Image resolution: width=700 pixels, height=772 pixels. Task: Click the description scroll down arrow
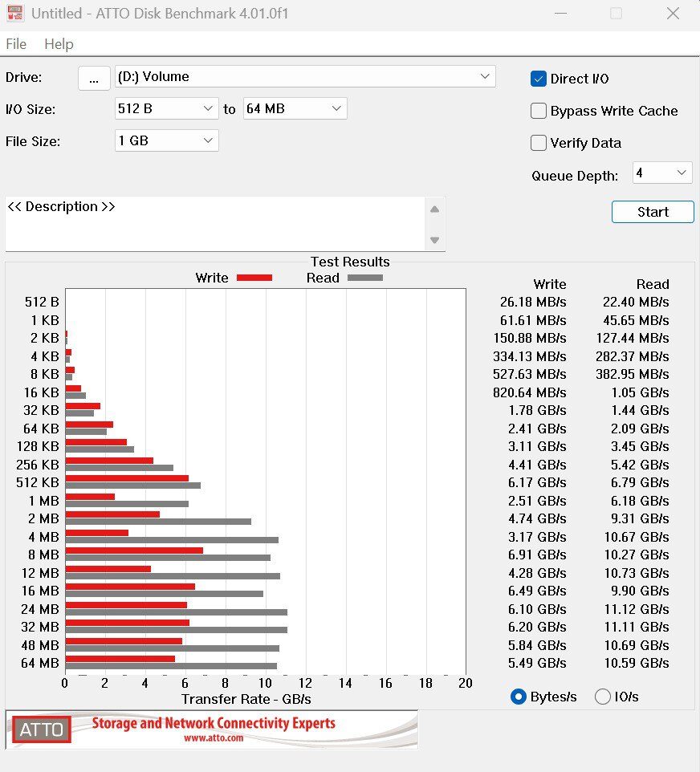(x=434, y=240)
